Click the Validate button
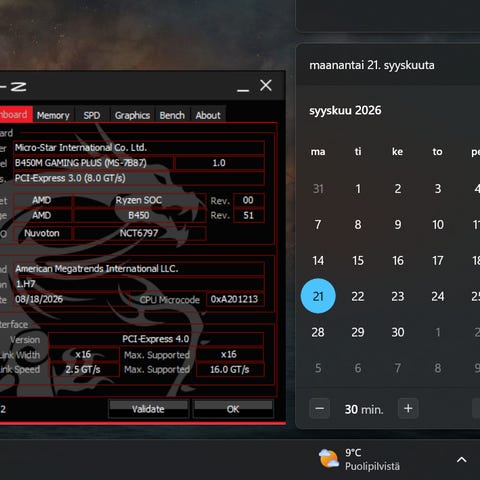This screenshot has height=480, width=480. (x=148, y=409)
